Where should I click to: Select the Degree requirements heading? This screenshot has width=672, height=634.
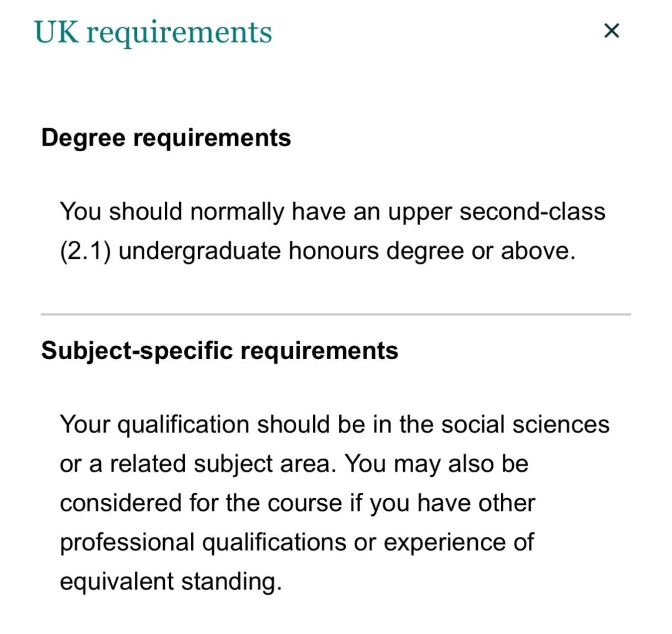pyautogui.click(x=166, y=138)
